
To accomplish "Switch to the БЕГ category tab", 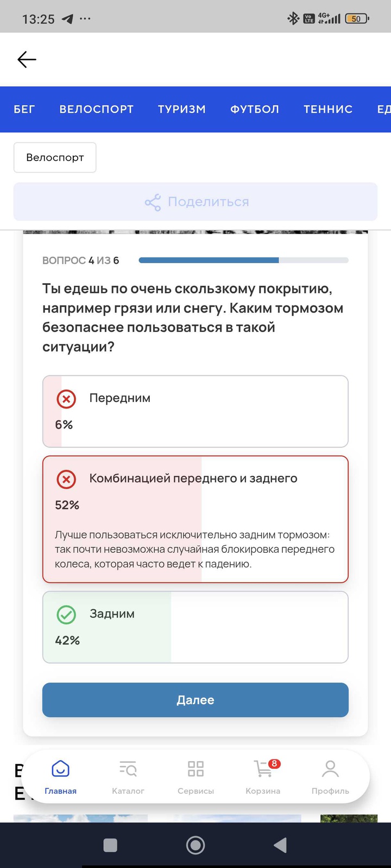I will (24, 109).
